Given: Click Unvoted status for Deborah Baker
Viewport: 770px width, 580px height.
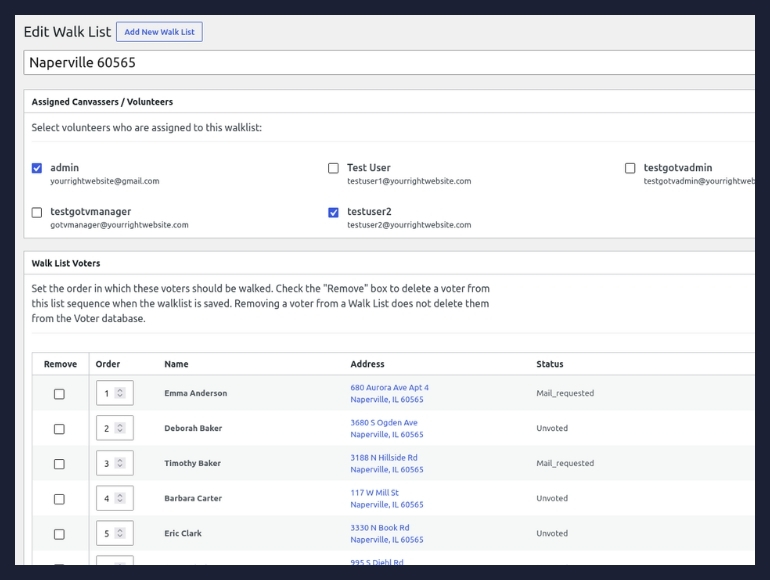Looking at the screenshot, I should click(x=552, y=428).
